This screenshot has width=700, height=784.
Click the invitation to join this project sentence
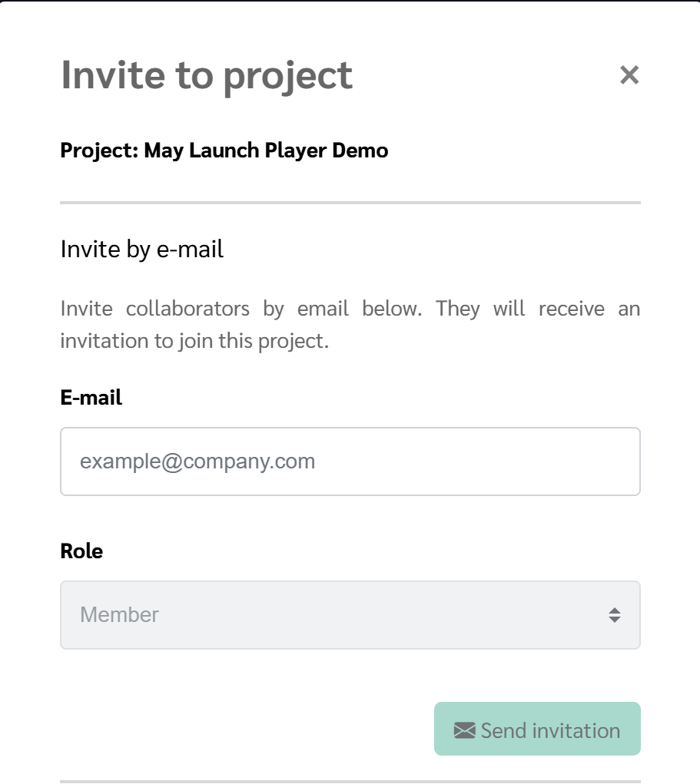pos(194,341)
